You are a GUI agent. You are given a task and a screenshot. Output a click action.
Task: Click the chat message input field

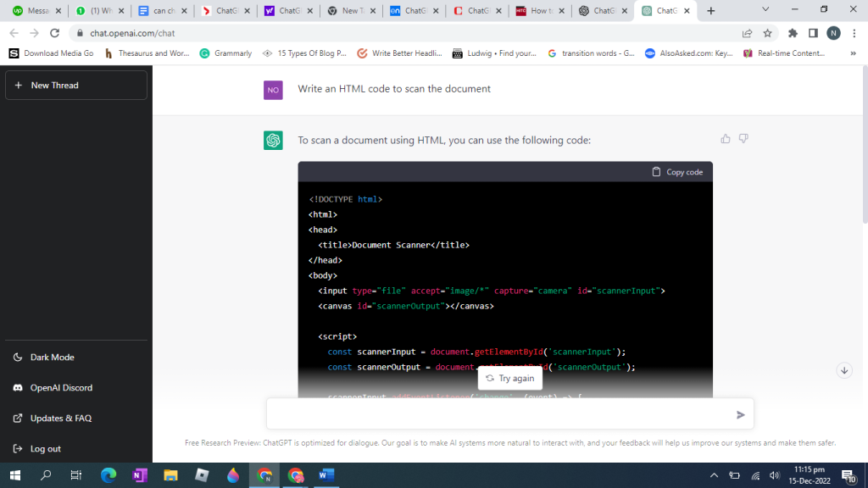tap(500, 414)
